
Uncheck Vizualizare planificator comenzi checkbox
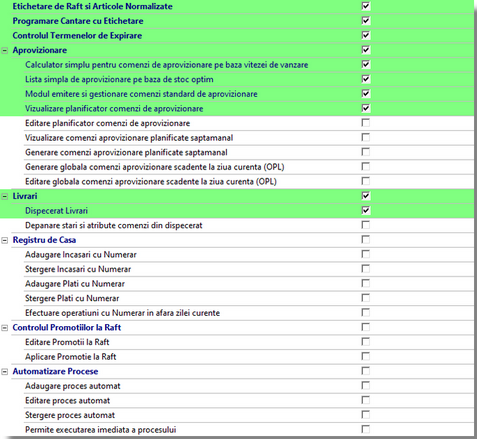(x=366, y=108)
